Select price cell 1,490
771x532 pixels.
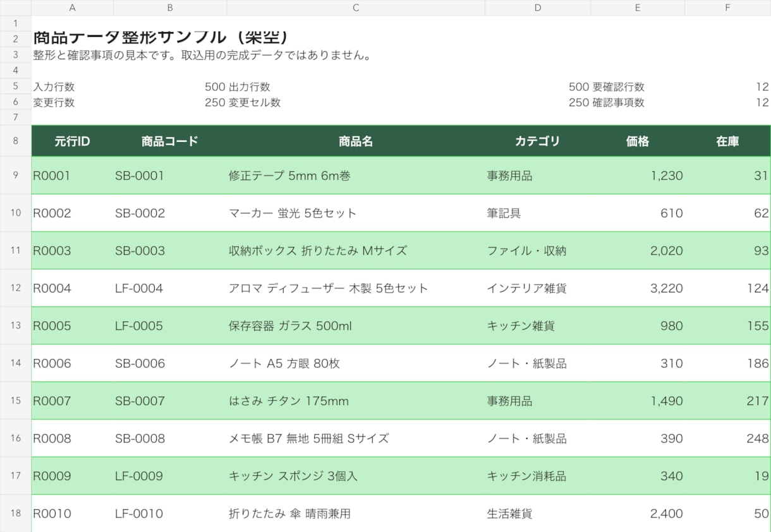638,401
